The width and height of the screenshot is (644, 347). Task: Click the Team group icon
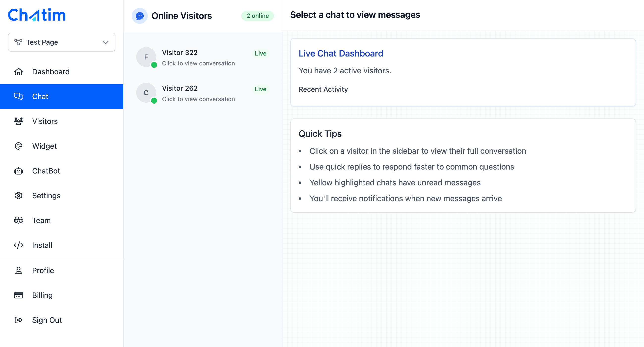pos(19,220)
